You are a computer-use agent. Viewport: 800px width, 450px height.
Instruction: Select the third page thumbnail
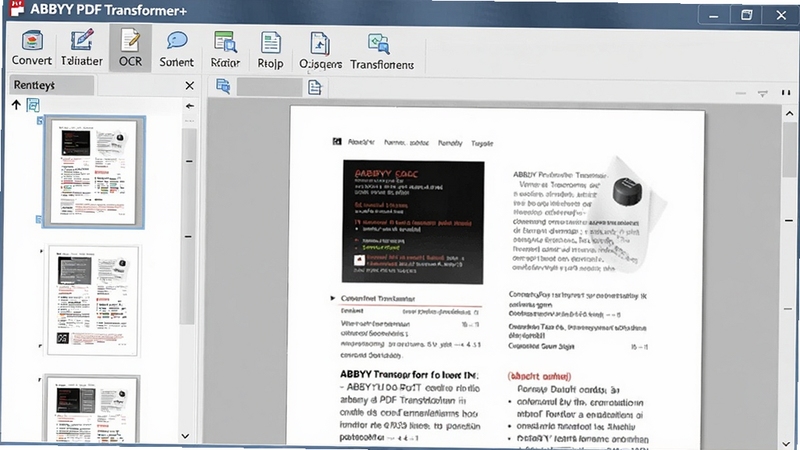pos(92,408)
